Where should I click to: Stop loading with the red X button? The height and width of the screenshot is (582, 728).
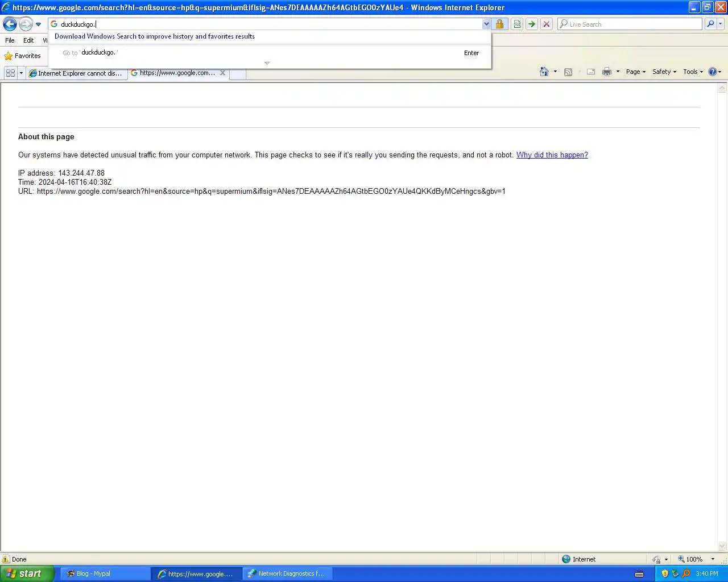point(547,24)
